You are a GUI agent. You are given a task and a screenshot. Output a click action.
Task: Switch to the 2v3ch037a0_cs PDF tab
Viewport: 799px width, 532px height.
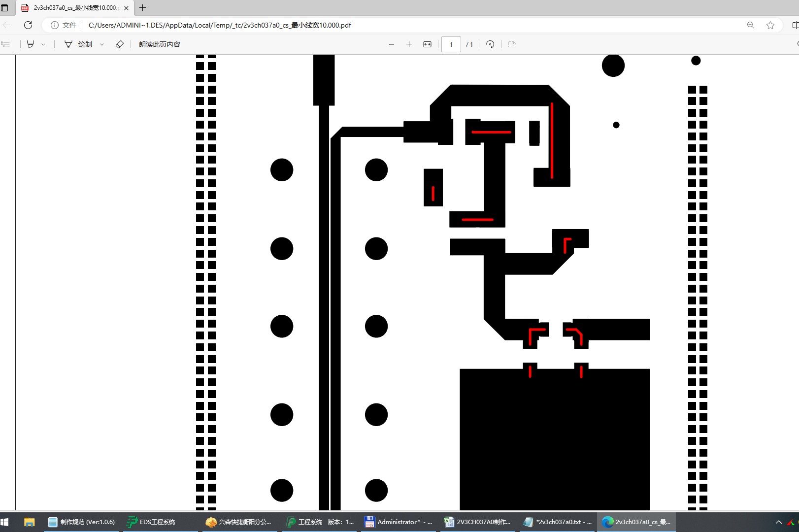click(75, 8)
